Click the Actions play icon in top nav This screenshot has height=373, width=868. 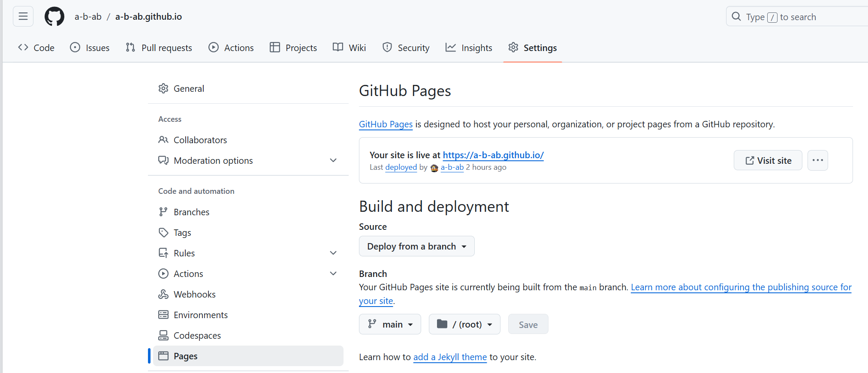[214, 48]
